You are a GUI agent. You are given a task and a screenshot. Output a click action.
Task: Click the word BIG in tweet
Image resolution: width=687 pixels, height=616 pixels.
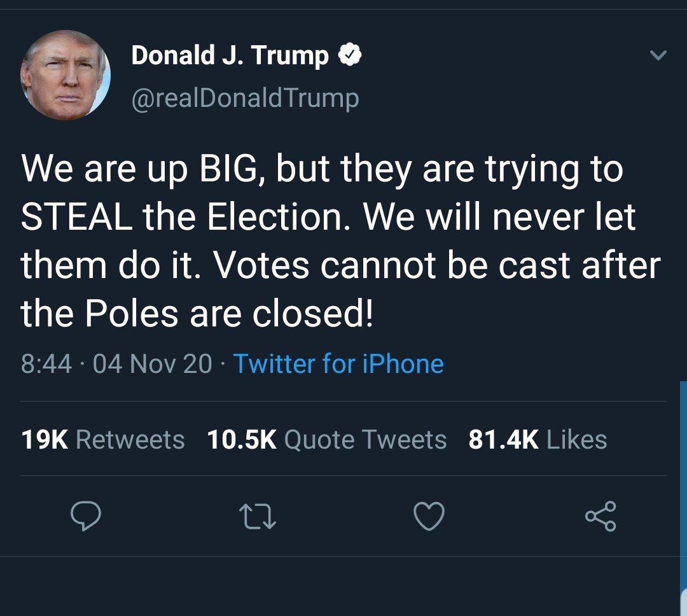[220, 169]
